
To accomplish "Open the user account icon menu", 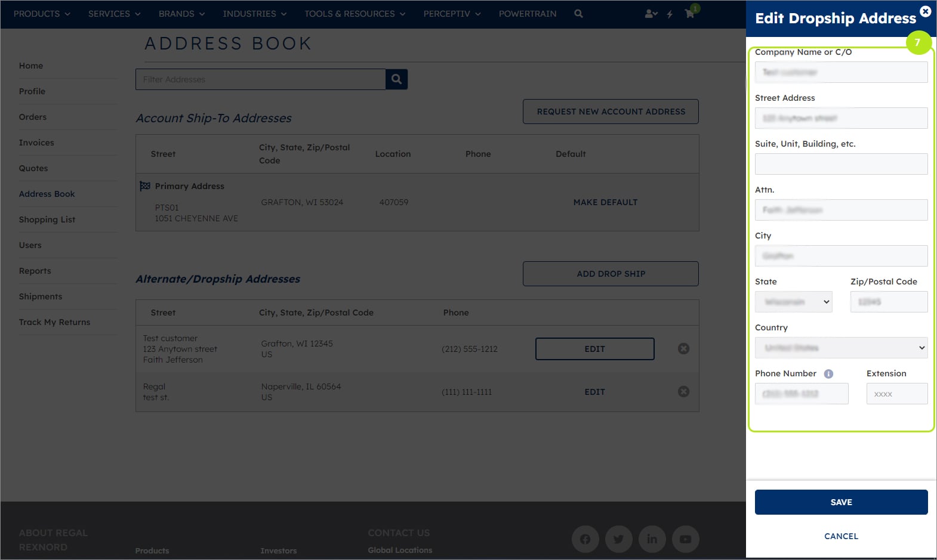I will click(x=651, y=13).
